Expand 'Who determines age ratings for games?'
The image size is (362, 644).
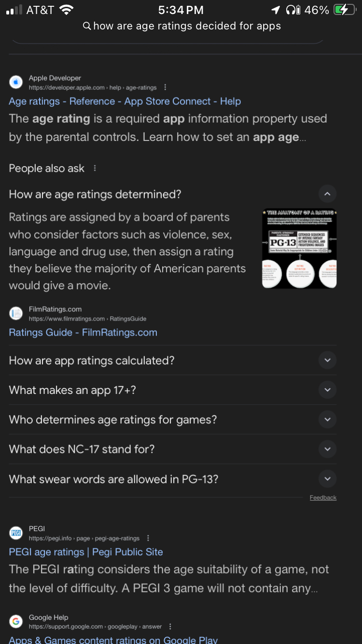pos(327,420)
